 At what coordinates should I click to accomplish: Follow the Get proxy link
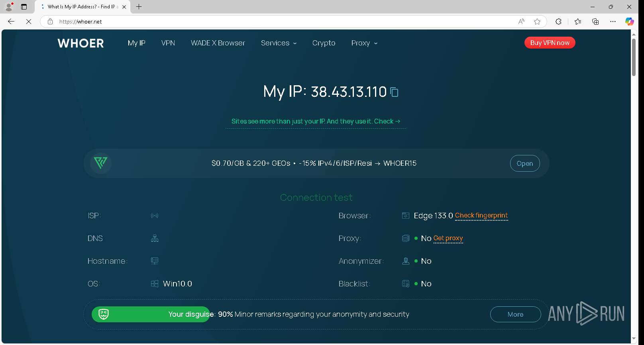click(448, 238)
